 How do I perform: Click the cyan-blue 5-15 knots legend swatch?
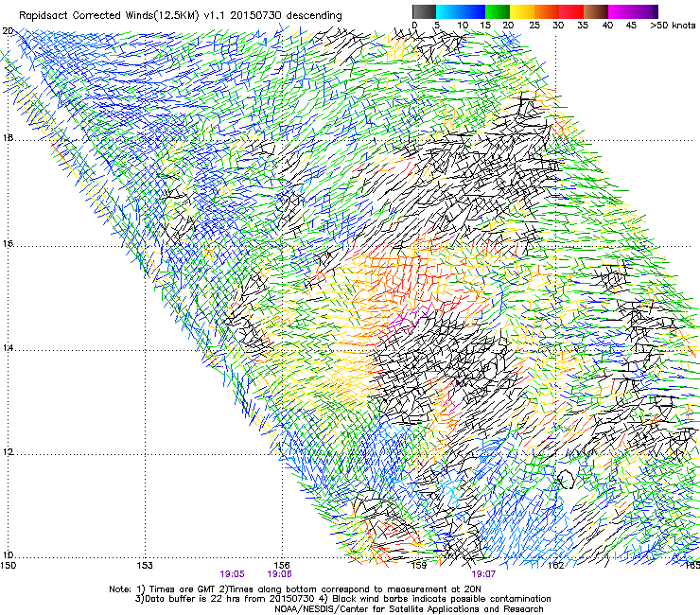(x=461, y=11)
